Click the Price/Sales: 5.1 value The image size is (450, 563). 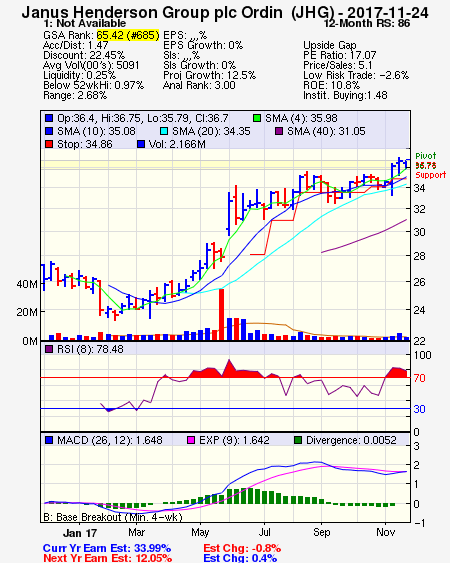(338, 65)
